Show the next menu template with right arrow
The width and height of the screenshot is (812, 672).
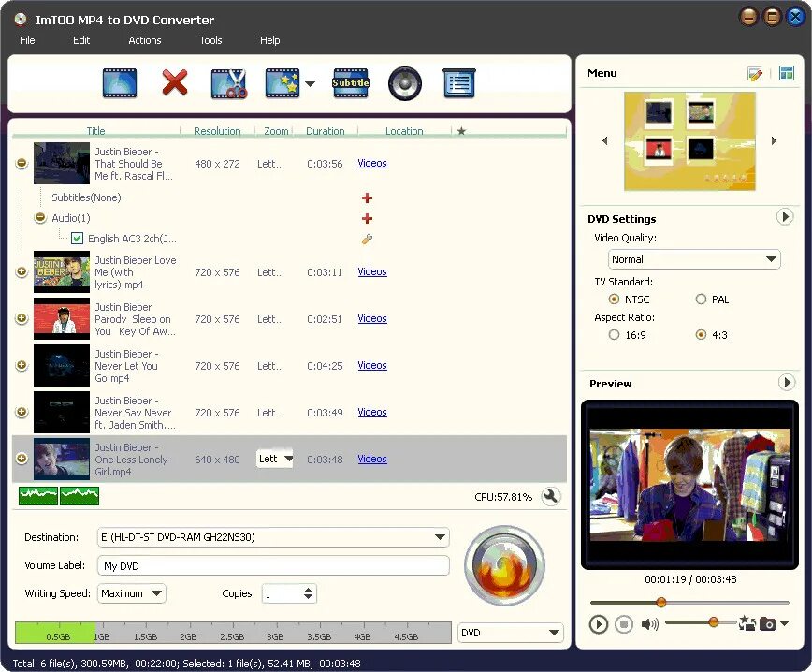pos(774,140)
